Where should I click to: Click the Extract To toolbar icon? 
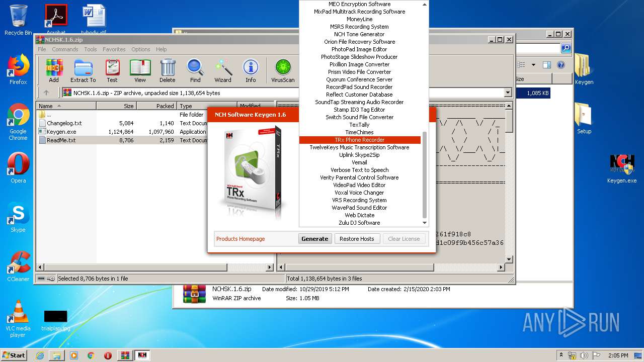(x=83, y=71)
